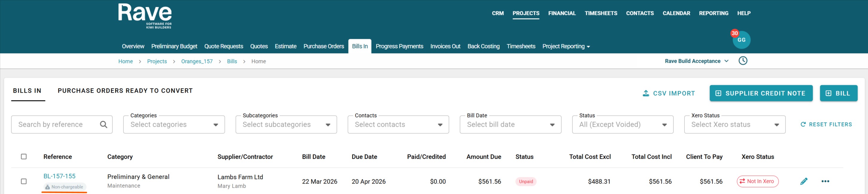Open the three-dot row actions menu
Screen dimensions: 868x194
pyautogui.click(x=825, y=181)
